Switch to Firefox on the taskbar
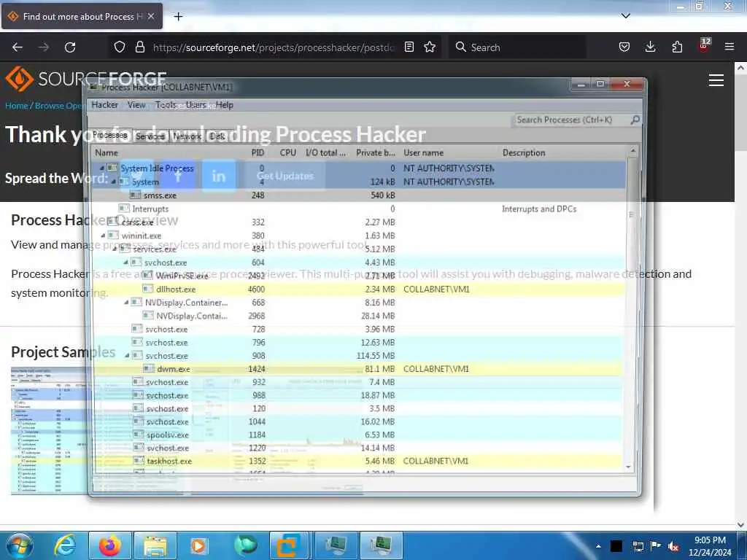Screen dimensions: 747x560 tap(109, 545)
